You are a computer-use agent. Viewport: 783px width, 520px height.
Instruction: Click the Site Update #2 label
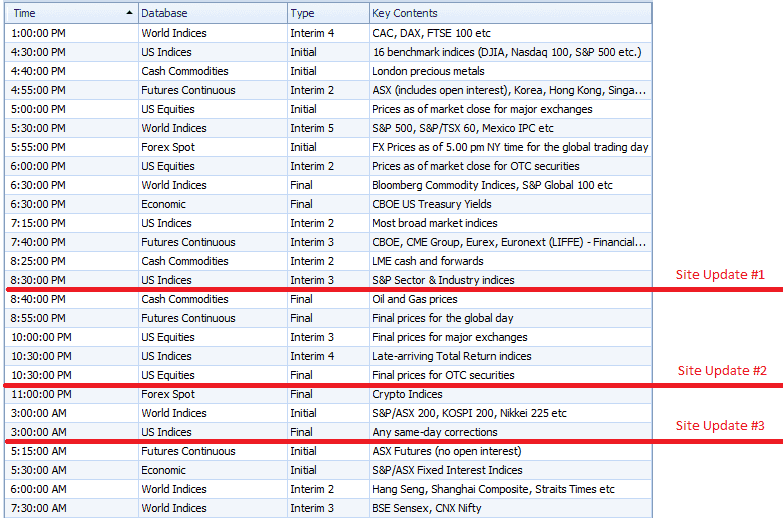point(722,370)
